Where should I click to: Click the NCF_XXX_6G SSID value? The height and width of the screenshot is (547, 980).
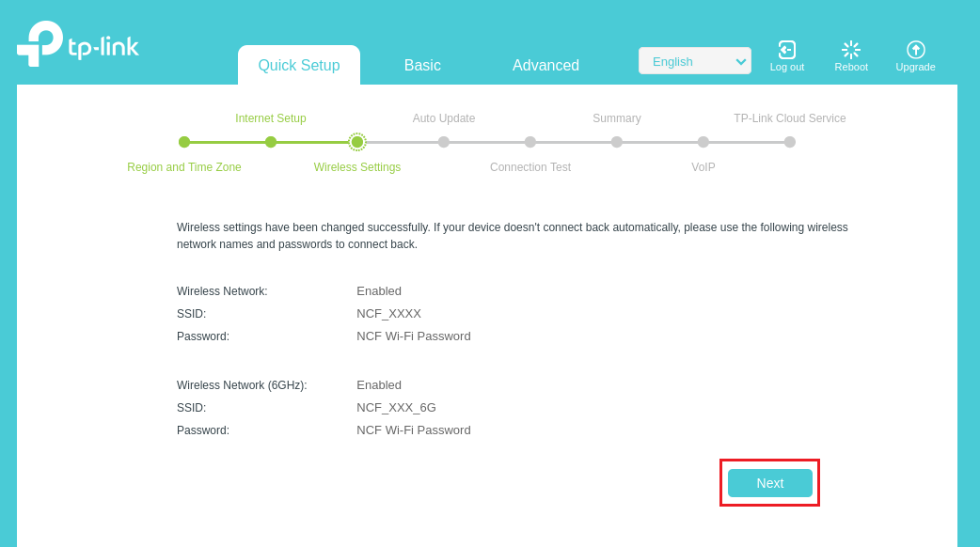click(396, 408)
